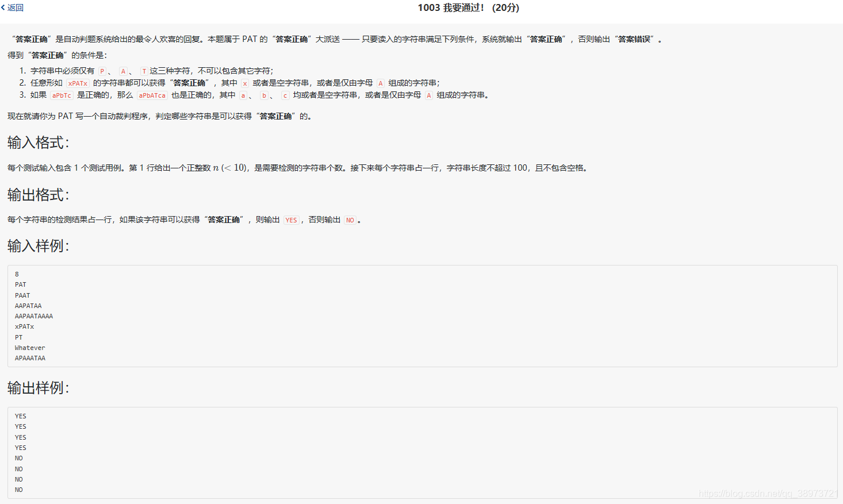Click the xPATx code tag in condition 2
Screen dimensions: 843x504
[77, 83]
